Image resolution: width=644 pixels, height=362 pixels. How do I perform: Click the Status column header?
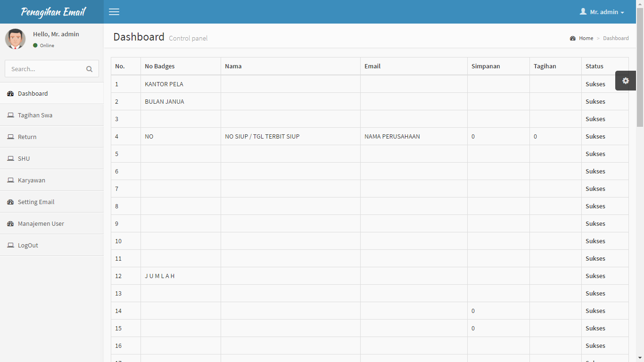594,66
